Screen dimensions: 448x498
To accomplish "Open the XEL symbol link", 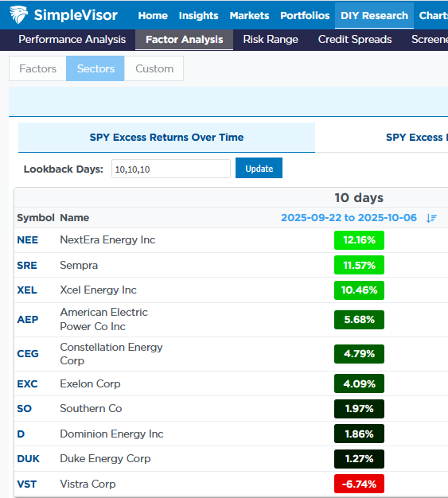I will pos(27,290).
